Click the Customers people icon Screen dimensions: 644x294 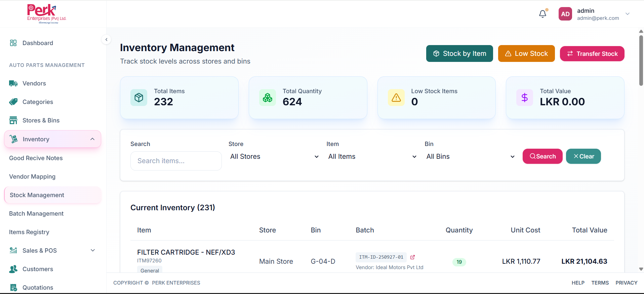click(13, 269)
